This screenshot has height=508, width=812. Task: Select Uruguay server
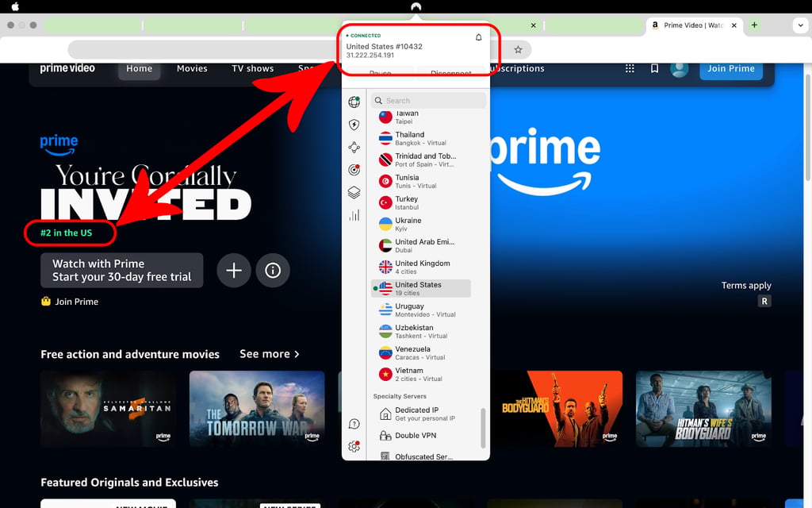click(x=420, y=310)
